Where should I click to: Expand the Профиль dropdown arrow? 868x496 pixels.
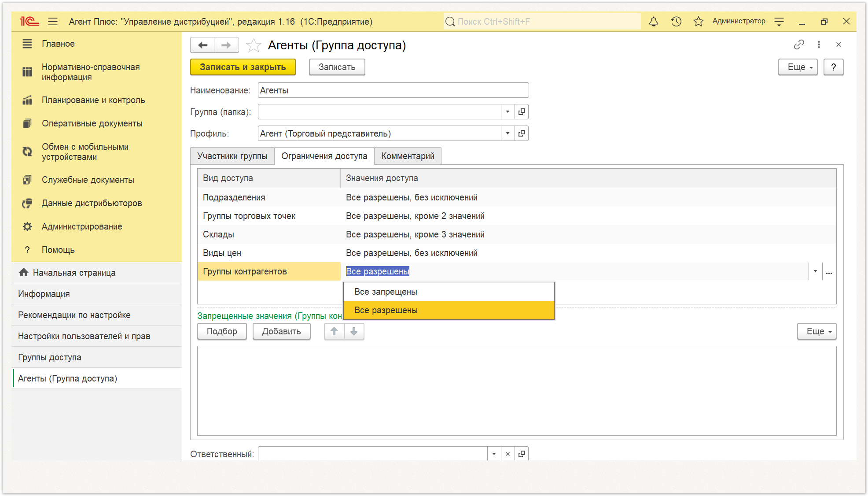508,133
